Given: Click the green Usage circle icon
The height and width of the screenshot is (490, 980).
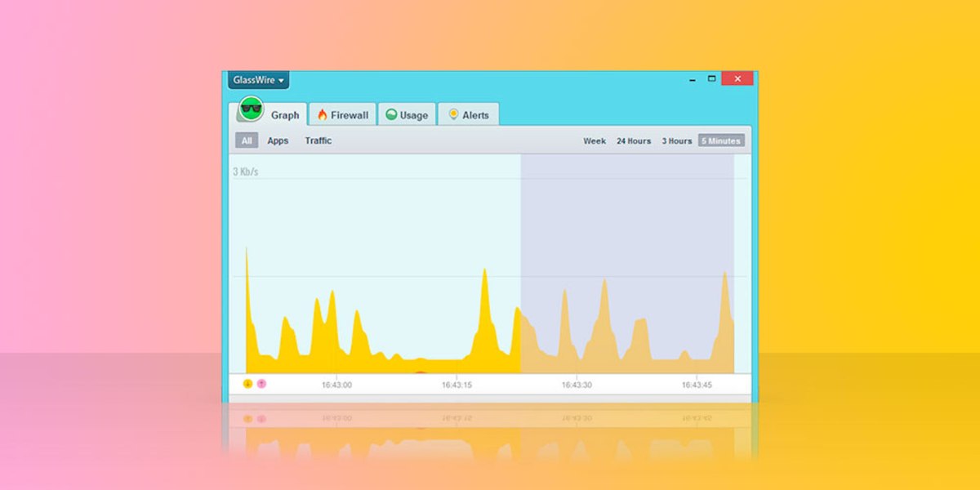Looking at the screenshot, I should [x=391, y=115].
